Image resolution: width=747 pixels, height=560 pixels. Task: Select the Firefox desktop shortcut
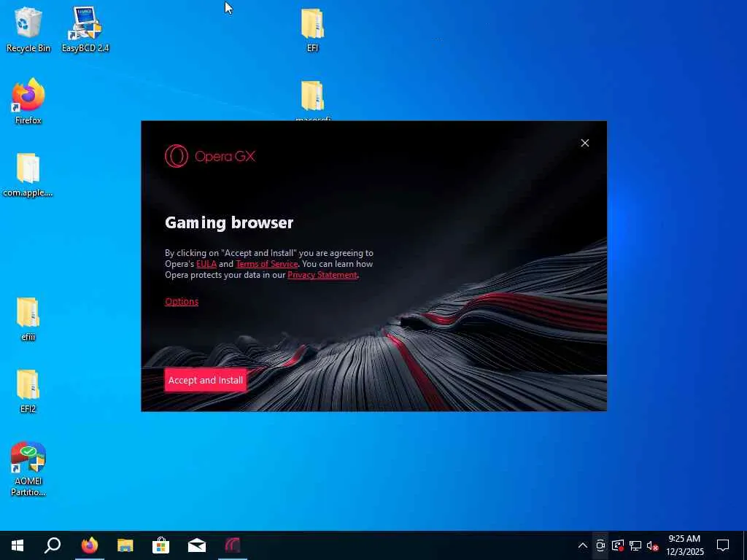[x=28, y=101]
